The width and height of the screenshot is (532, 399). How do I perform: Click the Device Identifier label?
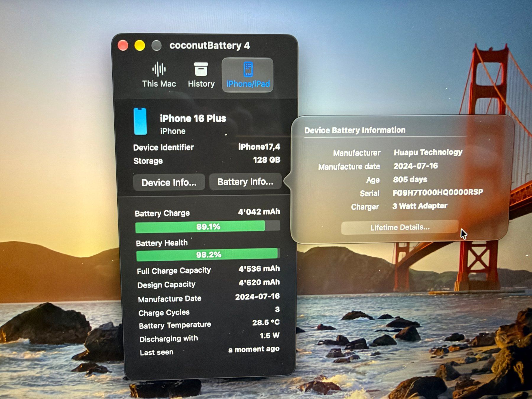[x=163, y=147]
